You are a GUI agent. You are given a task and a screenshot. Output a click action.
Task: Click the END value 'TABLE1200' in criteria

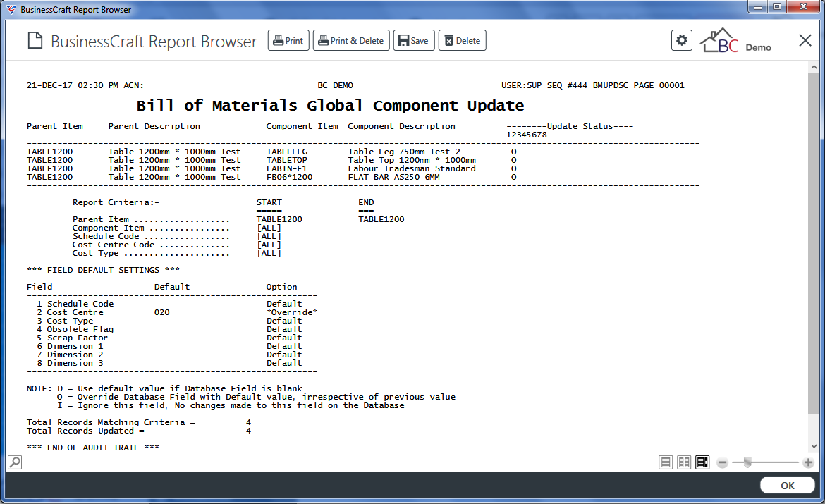(381, 219)
